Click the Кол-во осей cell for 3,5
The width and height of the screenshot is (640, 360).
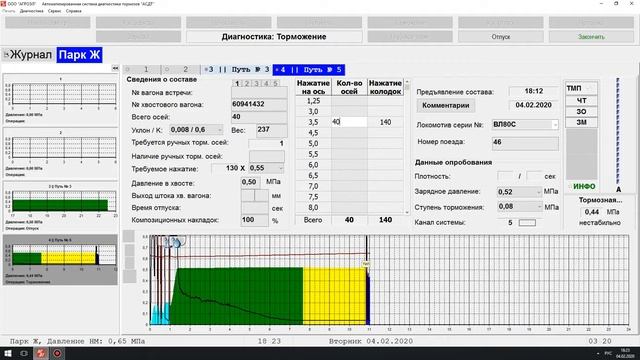349,122
